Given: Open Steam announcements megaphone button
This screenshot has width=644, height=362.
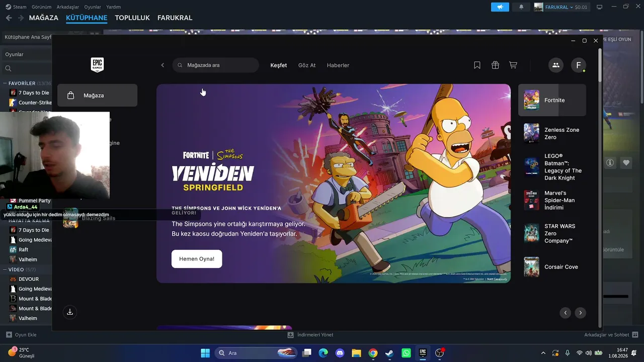Looking at the screenshot, I should [x=500, y=7].
